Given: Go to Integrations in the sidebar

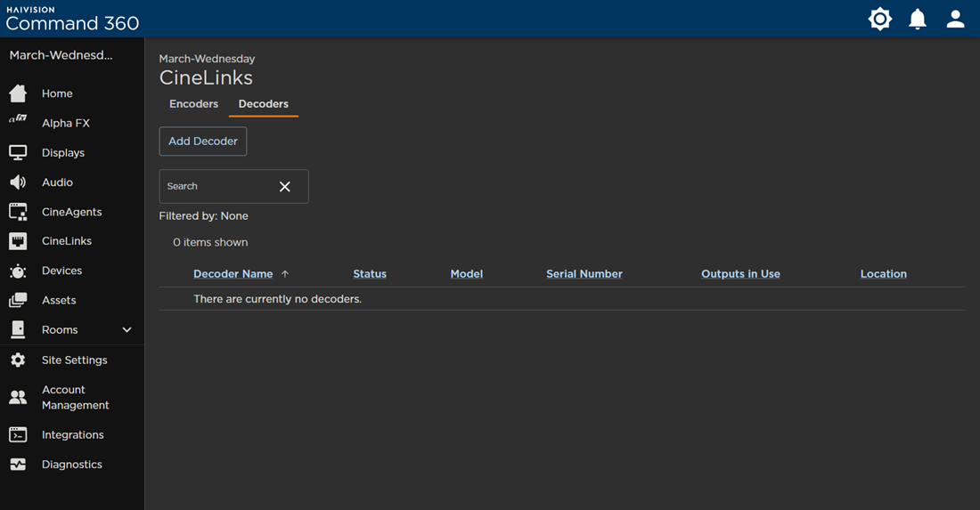Looking at the screenshot, I should [x=72, y=434].
